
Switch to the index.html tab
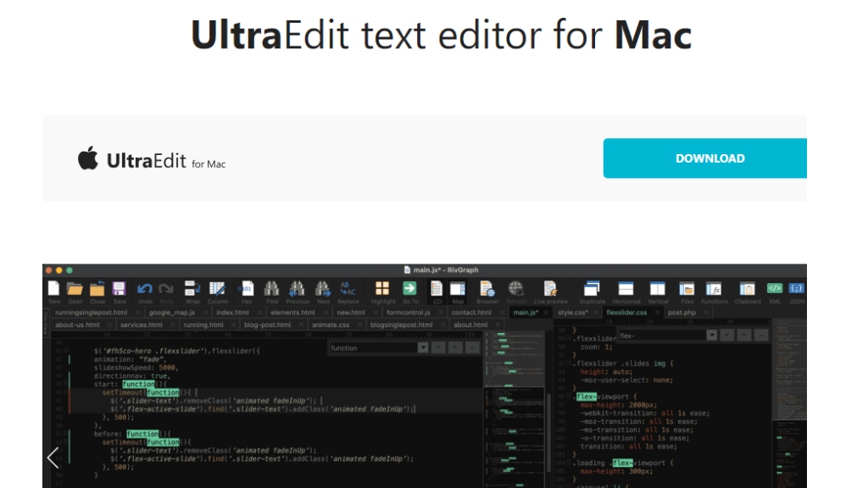(x=232, y=313)
